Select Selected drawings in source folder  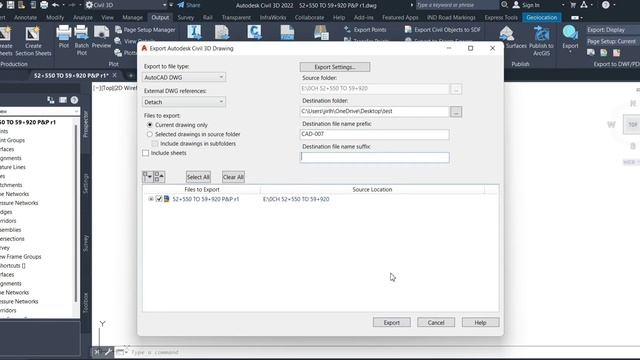coord(149,134)
